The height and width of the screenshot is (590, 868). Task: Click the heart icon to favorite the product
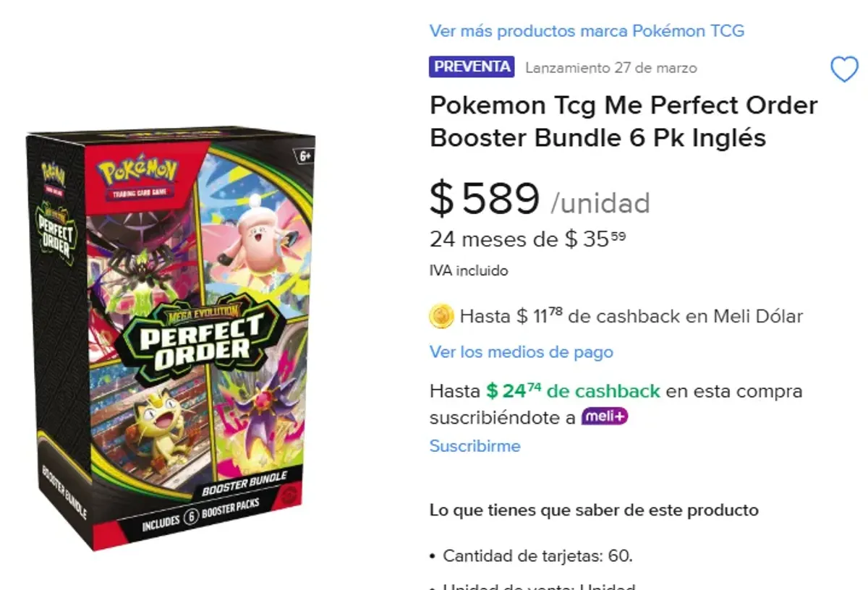pos(843,69)
